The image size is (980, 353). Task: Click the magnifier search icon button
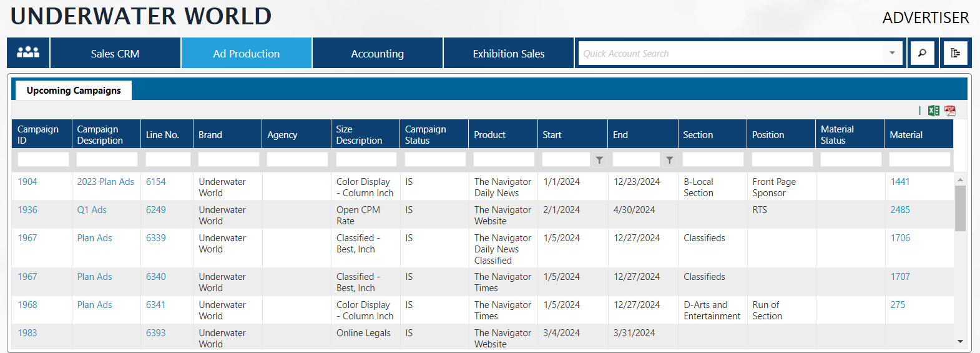click(x=922, y=53)
